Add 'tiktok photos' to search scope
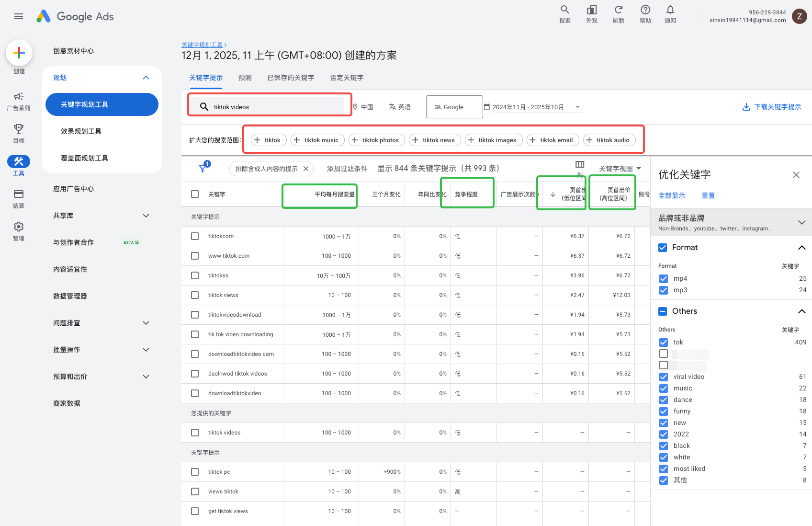Screen dimensions: 812x526 (377, 140)
